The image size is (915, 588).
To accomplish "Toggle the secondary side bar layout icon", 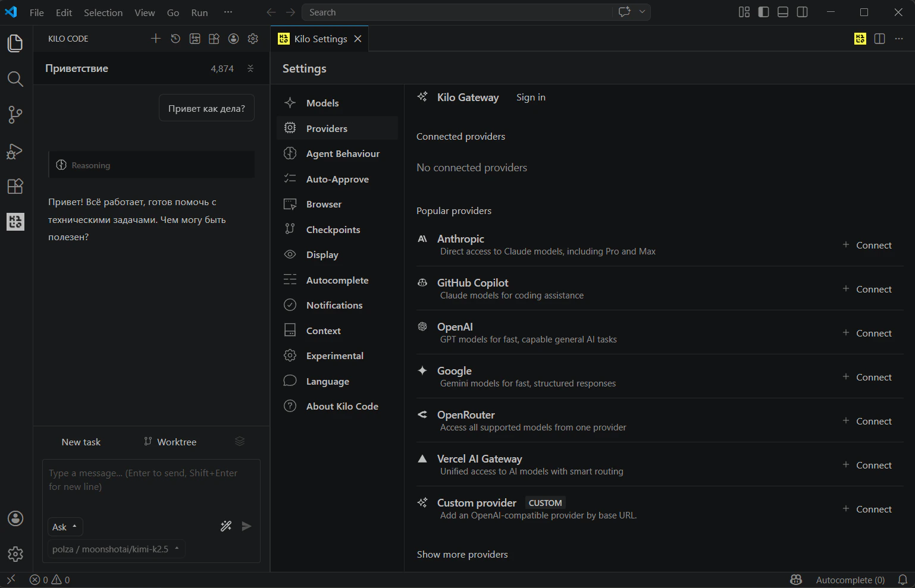I will pos(803,12).
